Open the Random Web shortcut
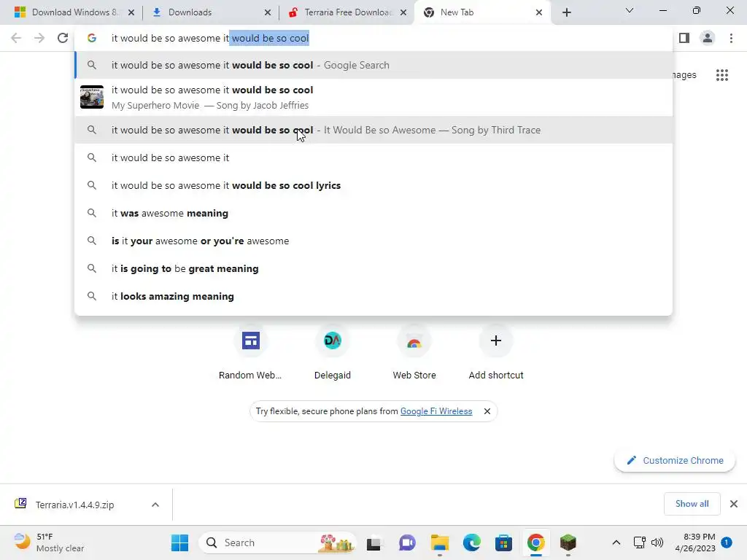Viewport: 747px width, 560px height. (251, 353)
